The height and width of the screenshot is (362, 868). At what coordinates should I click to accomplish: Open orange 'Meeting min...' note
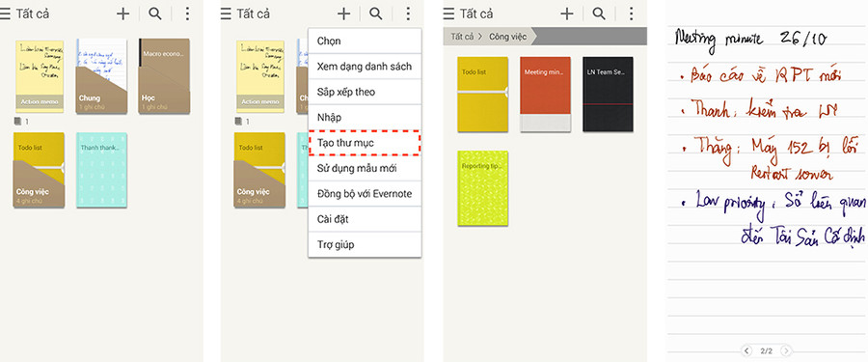point(545,95)
